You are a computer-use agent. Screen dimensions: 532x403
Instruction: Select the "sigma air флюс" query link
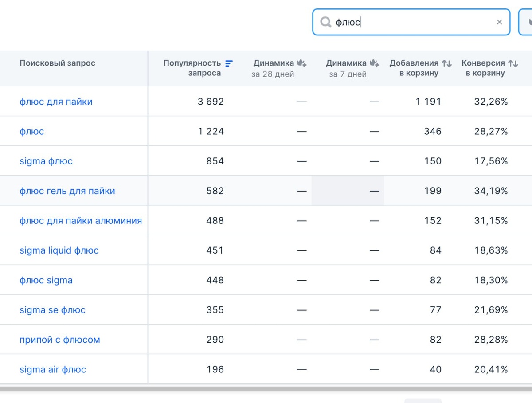53,369
